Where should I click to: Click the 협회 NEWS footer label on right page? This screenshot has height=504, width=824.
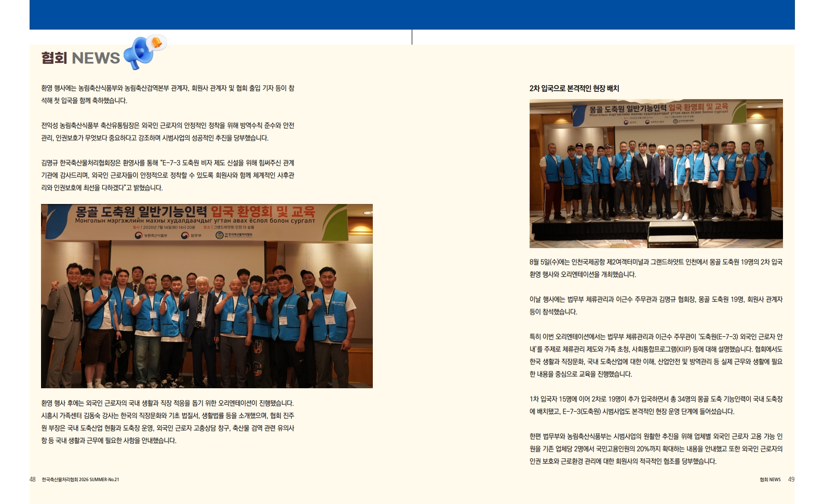point(770,480)
